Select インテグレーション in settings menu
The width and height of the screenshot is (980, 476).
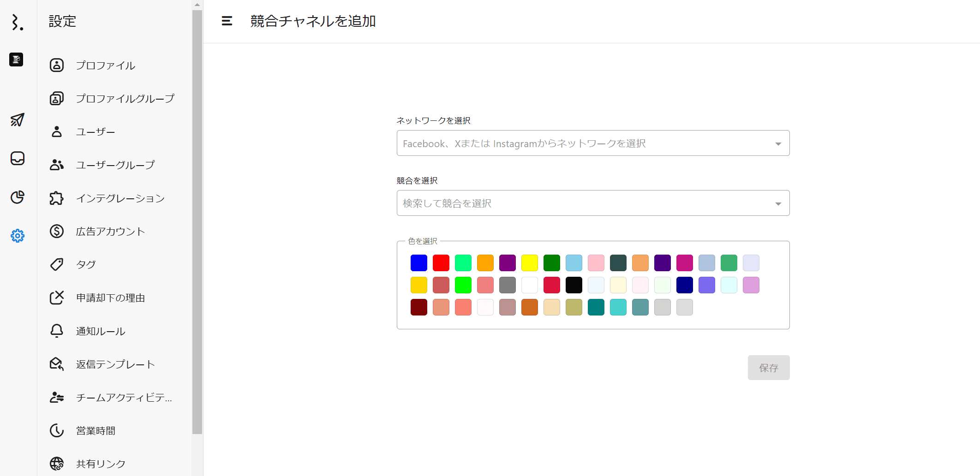(x=120, y=198)
